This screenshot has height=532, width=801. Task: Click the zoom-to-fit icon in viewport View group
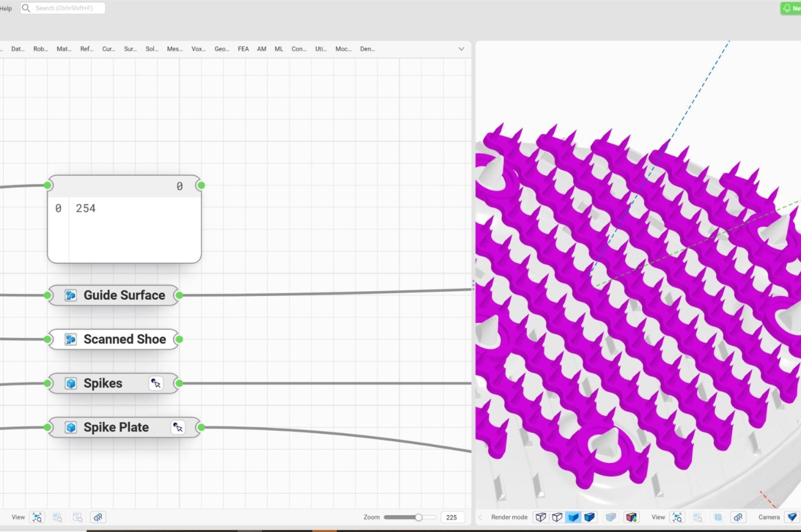677,518
